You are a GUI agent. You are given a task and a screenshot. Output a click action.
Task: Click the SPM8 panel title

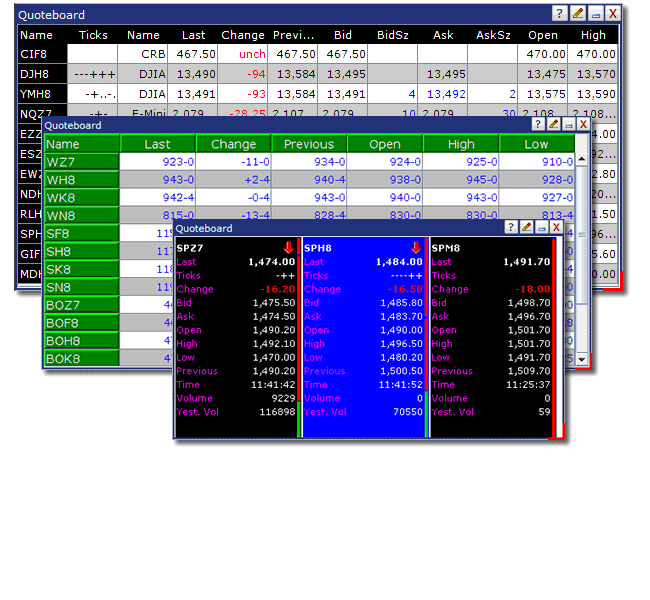point(446,248)
